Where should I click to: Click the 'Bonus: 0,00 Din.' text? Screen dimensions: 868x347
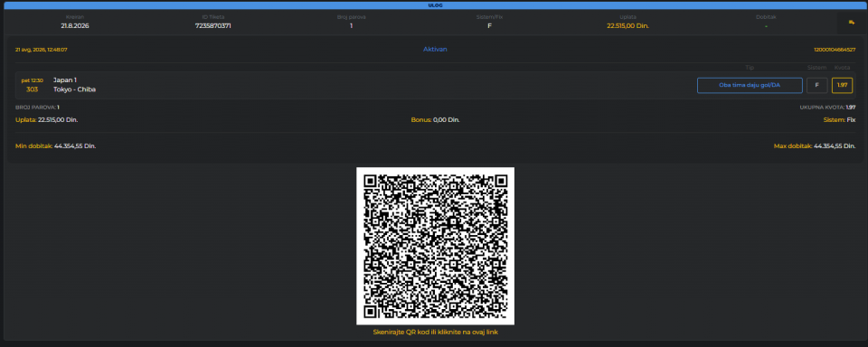click(x=435, y=119)
